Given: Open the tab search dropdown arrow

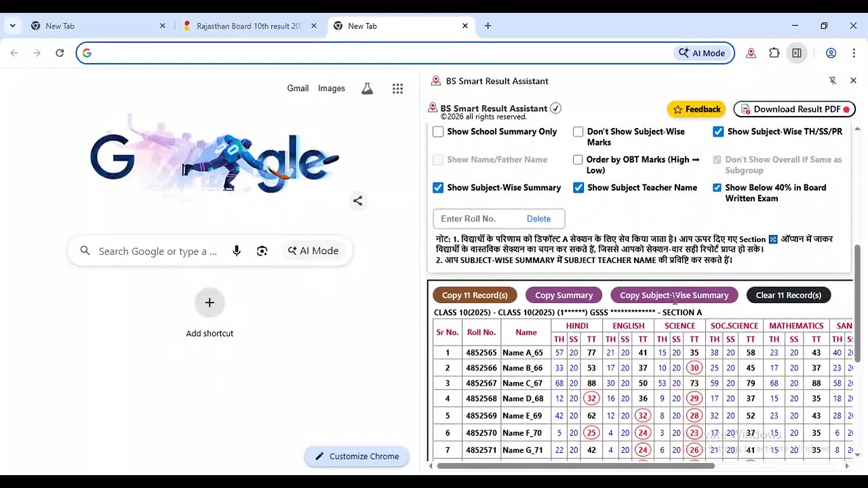Looking at the screenshot, I should pyautogui.click(x=12, y=26).
